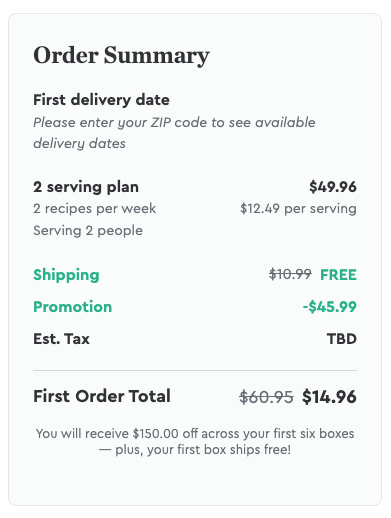Click the -$45.99 promotion discount
Screen dimensions: 391x518
[330, 307]
